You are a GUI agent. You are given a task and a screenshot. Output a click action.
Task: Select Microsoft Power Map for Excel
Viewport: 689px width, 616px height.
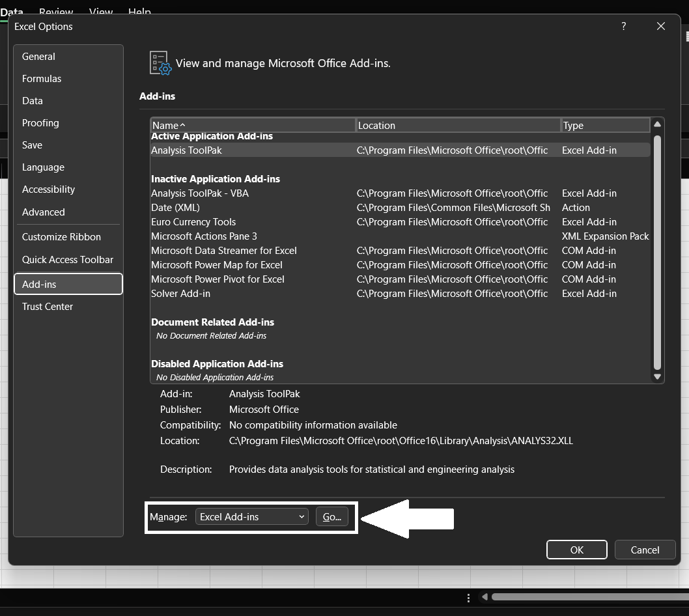coord(400,265)
